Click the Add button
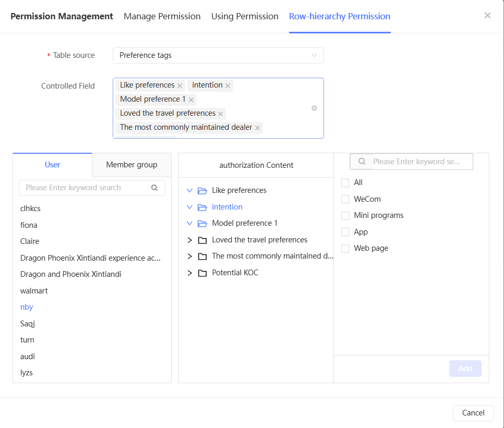Viewport: 504px width, 428px height. pyautogui.click(x=465, y=369)
